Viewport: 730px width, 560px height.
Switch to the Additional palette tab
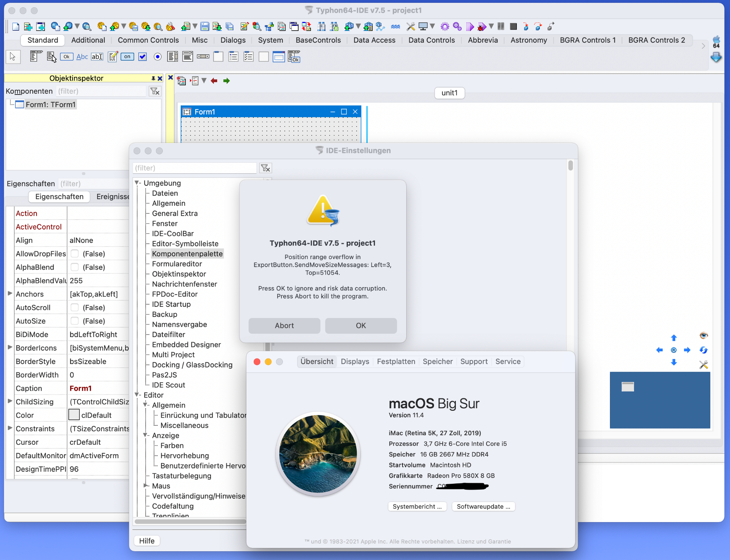[88, 40]
